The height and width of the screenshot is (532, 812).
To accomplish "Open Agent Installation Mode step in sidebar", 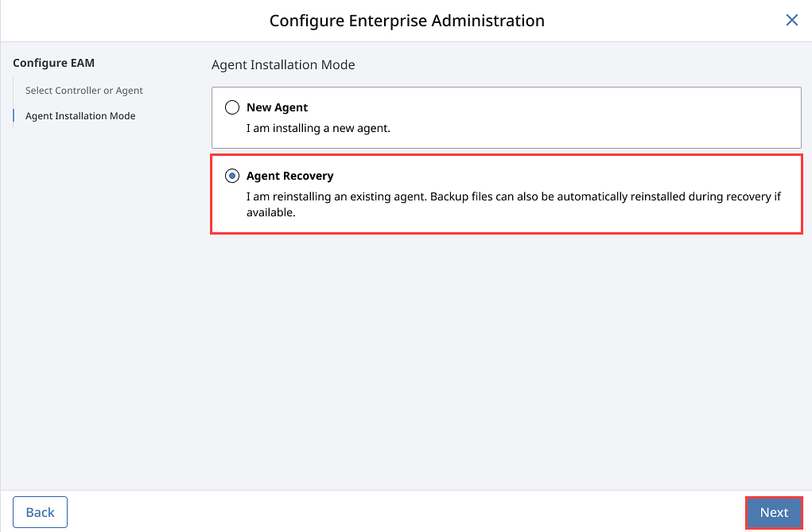I will pyautogui.click(x=80, y=116).
